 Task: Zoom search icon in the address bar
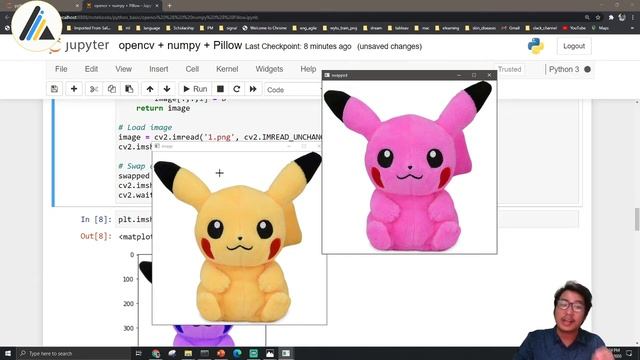click(587, 17)
